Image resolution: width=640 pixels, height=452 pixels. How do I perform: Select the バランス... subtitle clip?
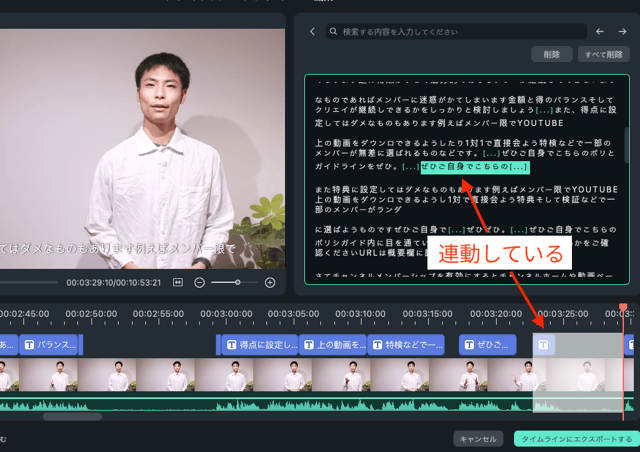pos(49,345)
